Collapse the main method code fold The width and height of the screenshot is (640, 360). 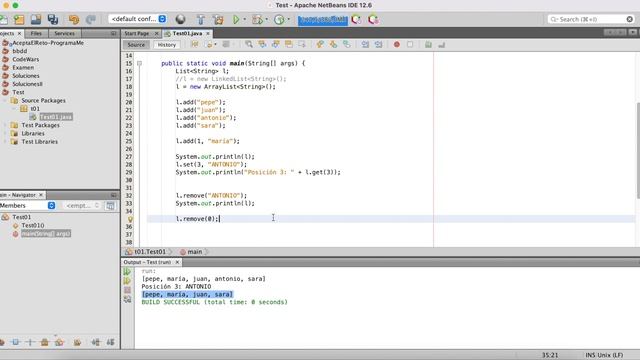(139, 64)
